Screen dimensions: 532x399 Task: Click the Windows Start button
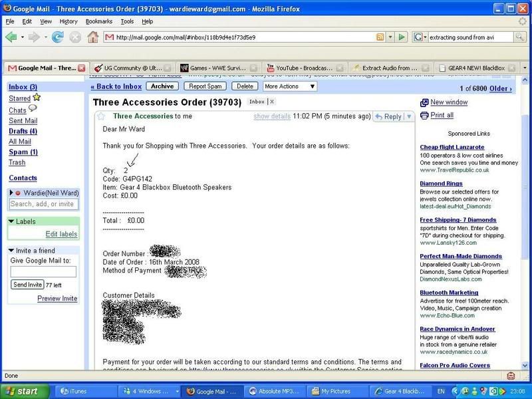tap(25, 391)
